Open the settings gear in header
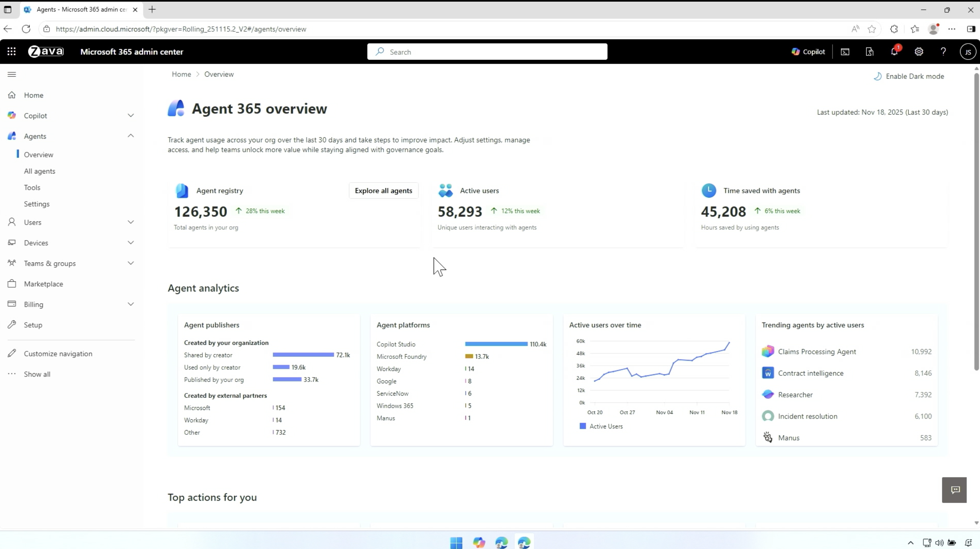This screenshot has width=980, height=549. click(x=919, y=52)
